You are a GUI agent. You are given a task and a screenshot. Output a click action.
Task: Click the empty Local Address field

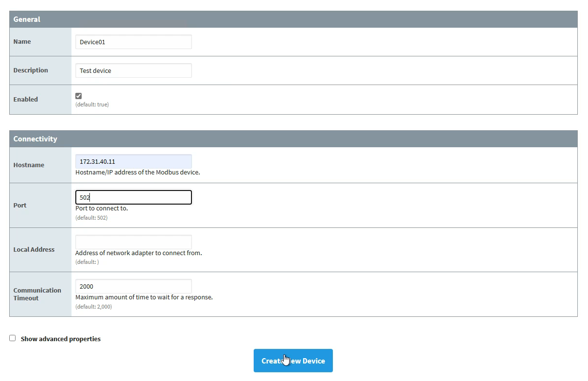pyautogui.click(x=133, y=242)
